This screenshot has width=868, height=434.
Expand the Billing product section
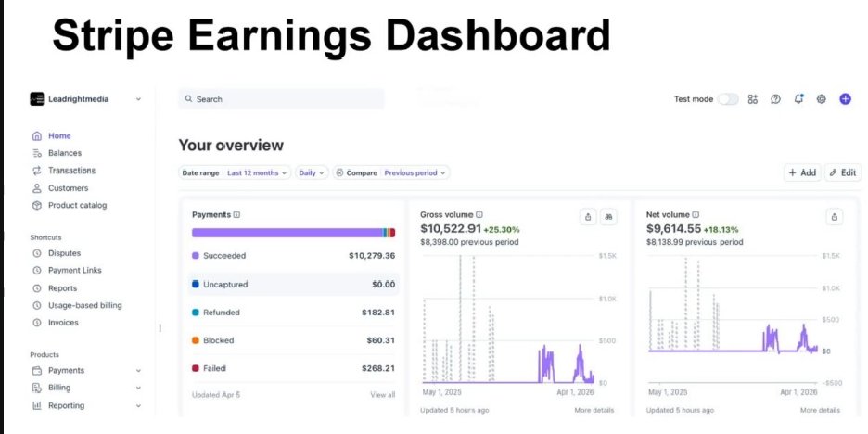(138, 388)
